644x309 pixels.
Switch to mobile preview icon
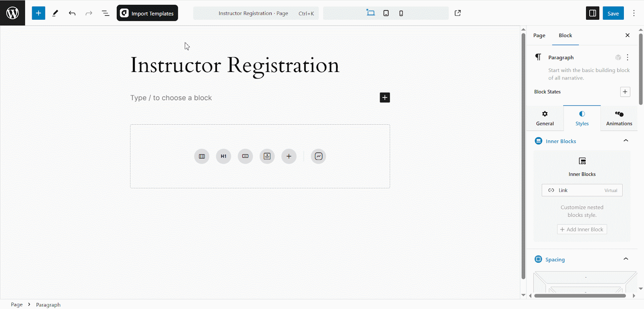pos(401,13)
